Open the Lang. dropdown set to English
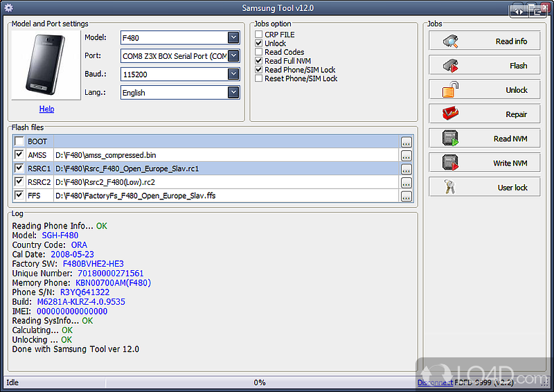The image size is (554, 392). point(233,92)
